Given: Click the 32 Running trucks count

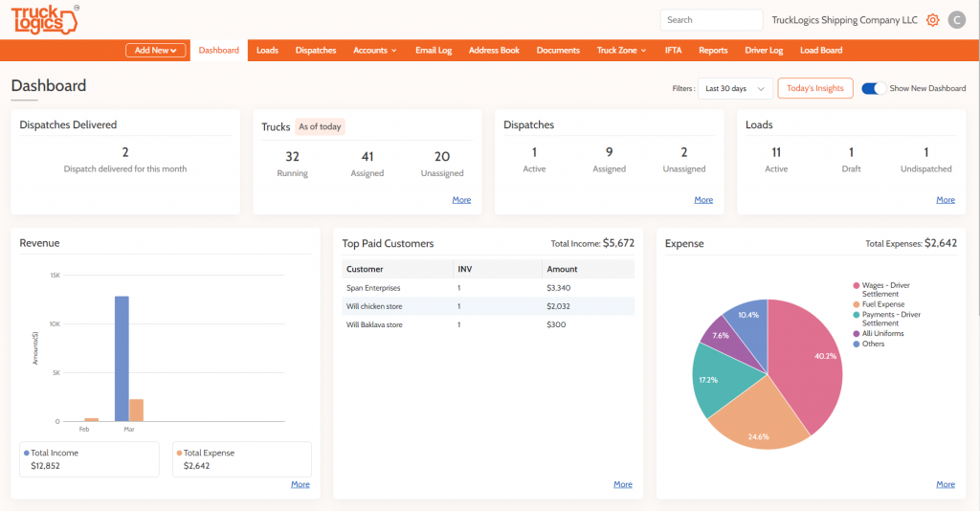Looking at the screenshot, I should (x=293, y=156).
